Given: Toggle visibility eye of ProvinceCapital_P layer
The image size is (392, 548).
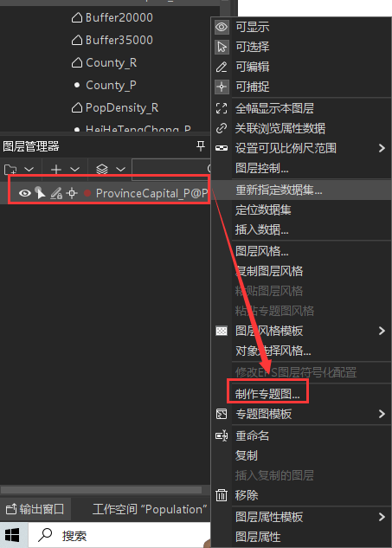Looking at the screenshot, I should pos(24,193).
